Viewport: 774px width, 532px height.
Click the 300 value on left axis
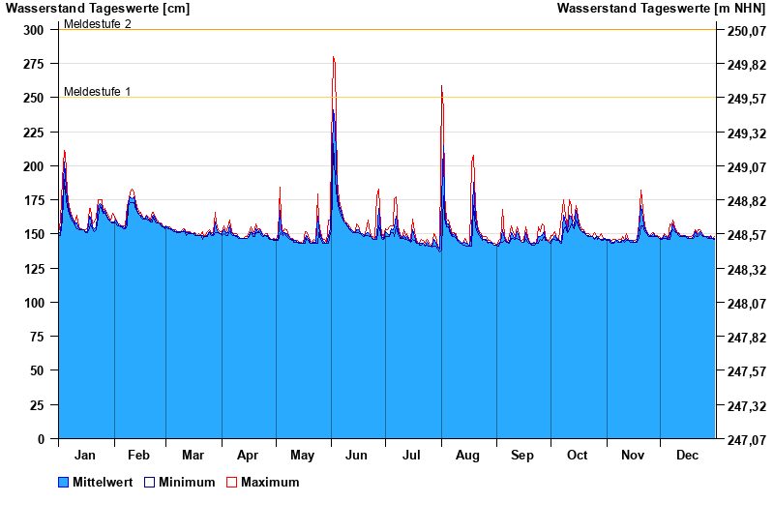[34, 30]
